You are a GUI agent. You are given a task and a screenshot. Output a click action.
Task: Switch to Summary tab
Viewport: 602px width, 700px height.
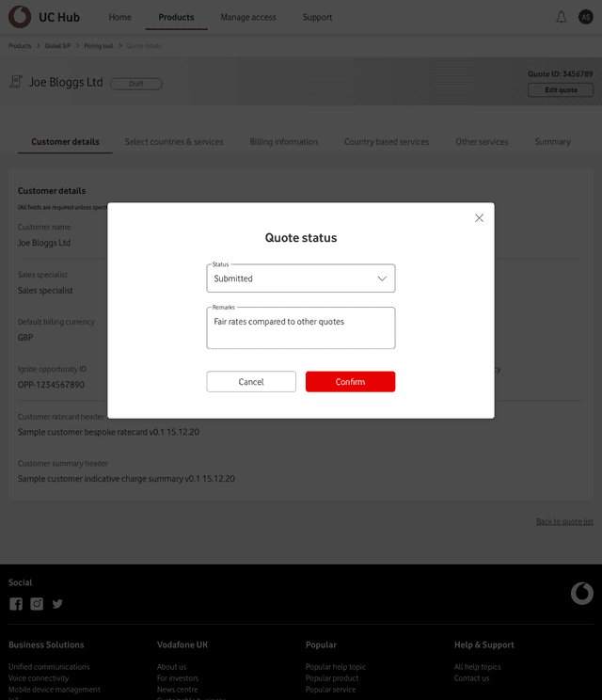[552, 142]
